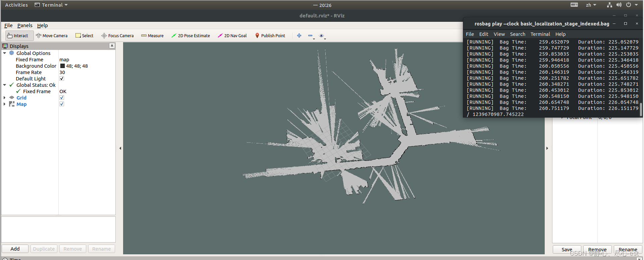Click the Frame Rate value 30
This screenshot has height=260, width=644.
(x=87, y=72)
